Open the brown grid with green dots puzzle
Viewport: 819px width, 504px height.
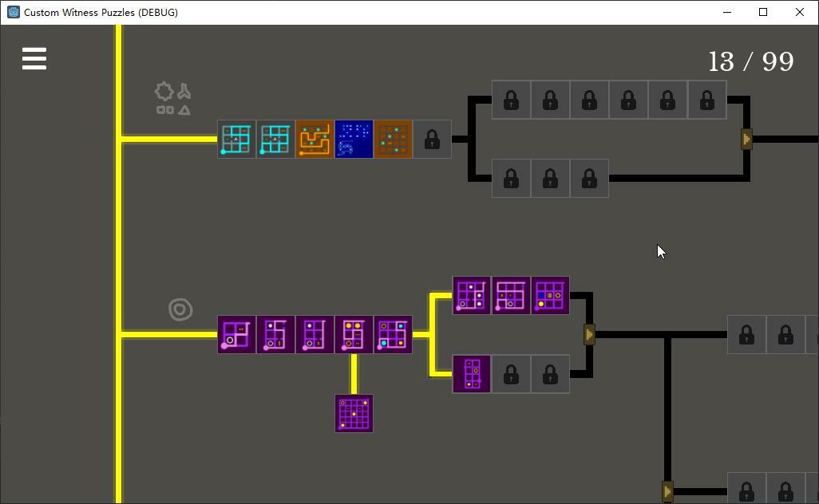coord(394,140)
